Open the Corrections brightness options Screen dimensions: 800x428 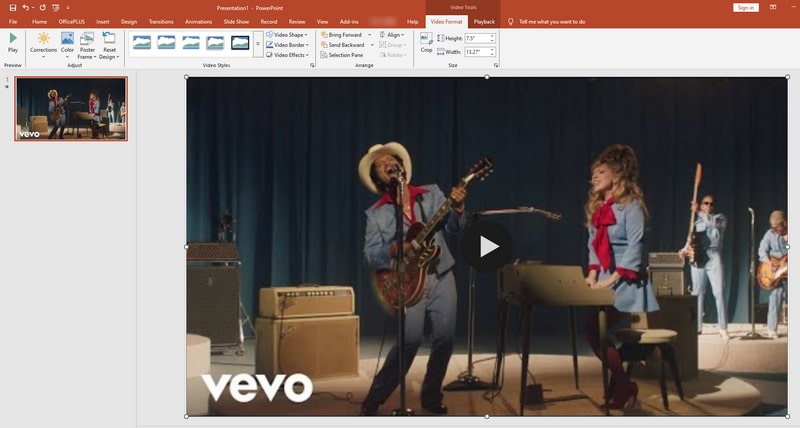(43, 45)
